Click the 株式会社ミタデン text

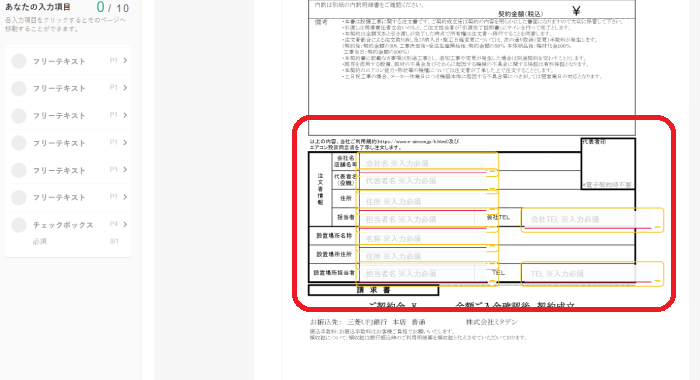(492, 322)
